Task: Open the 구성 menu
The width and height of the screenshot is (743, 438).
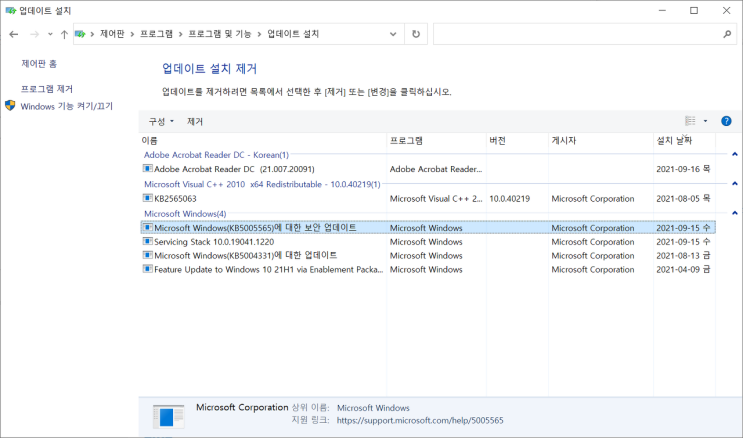Action: tap(161, 121)
